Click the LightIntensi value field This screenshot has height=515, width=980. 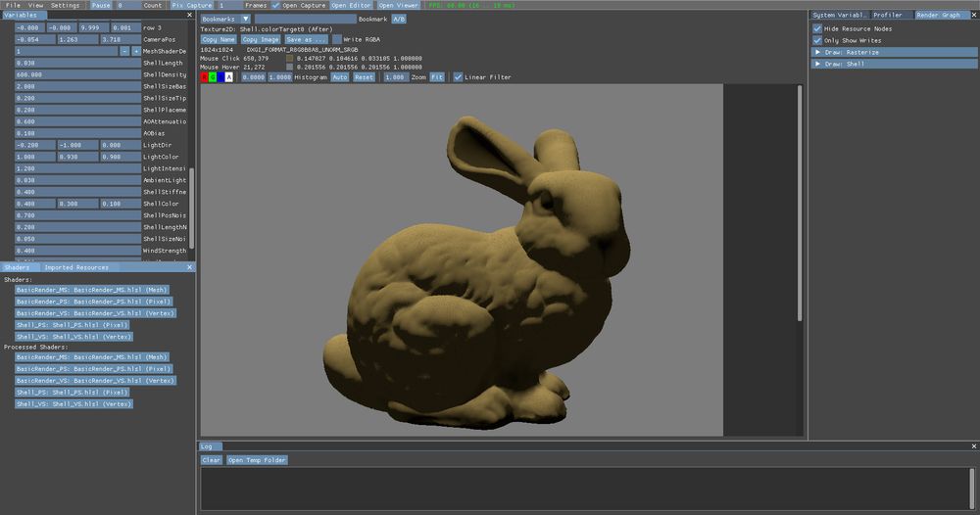[77, 168]
